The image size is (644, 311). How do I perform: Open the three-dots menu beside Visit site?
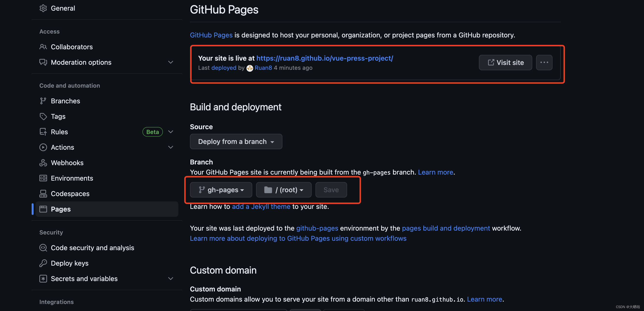544,62
